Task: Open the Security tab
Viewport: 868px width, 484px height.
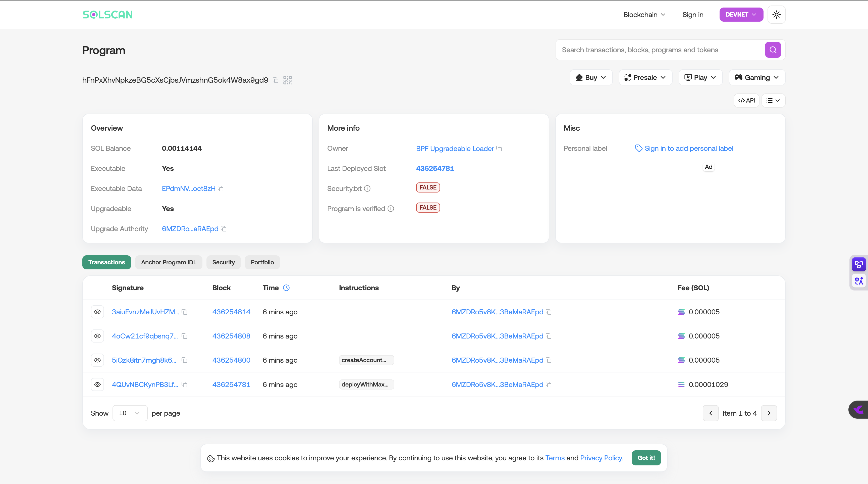Action: tap(223, 262)
